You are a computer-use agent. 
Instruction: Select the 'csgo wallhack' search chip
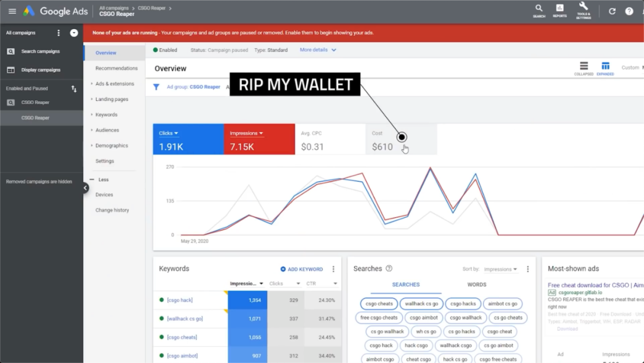(x=465, y=318)
